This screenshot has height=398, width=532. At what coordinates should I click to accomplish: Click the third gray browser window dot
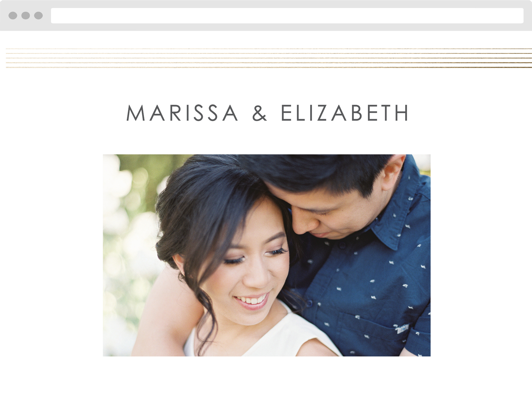pyautogui.click(x=38, y=15)
